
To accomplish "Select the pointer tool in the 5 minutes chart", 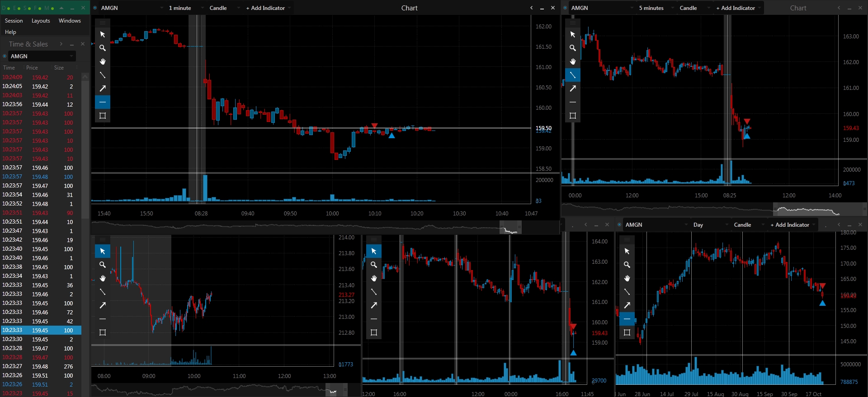I will pyautogui.click(x=573, y=34).
